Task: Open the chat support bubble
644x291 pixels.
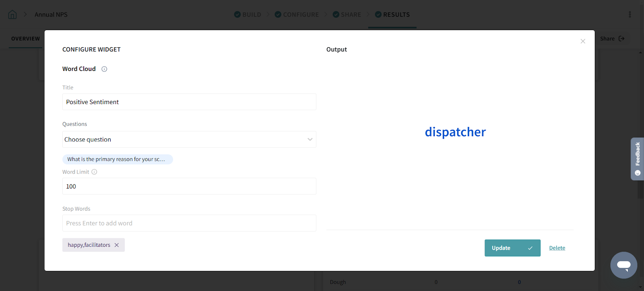Action: tap(623, 265)
